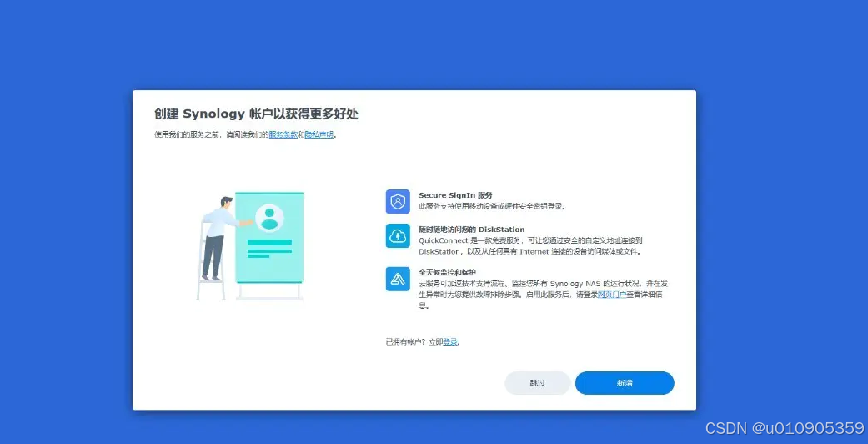
Task: Click the Secure SignIn shield icon
Action: [398, 201]
